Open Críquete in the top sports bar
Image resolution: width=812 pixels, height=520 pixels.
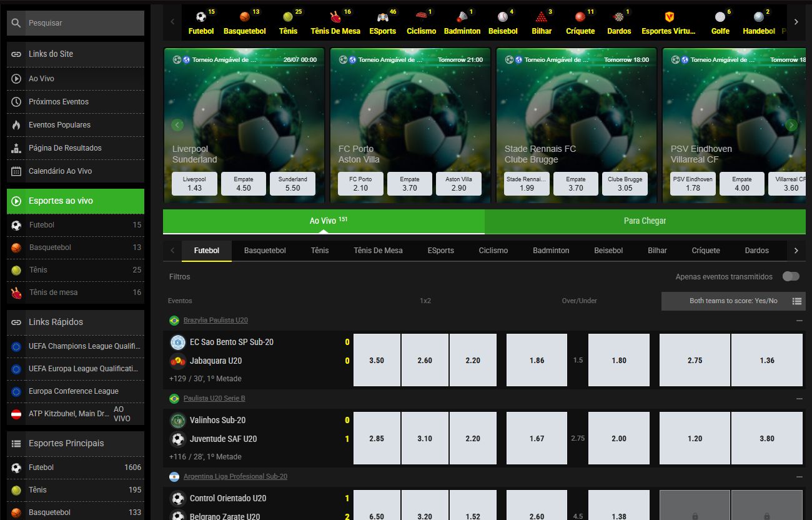[x=580, y=23]
